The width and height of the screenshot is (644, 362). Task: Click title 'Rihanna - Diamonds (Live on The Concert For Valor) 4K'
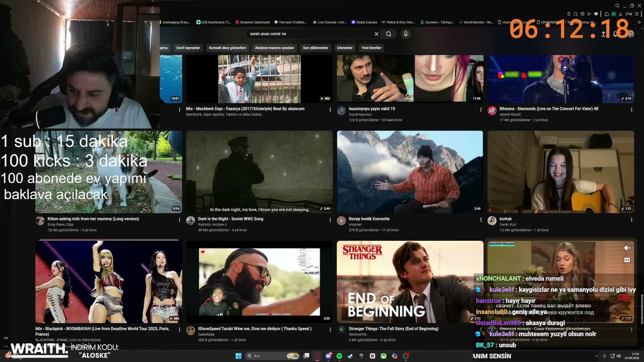[549, 109]
